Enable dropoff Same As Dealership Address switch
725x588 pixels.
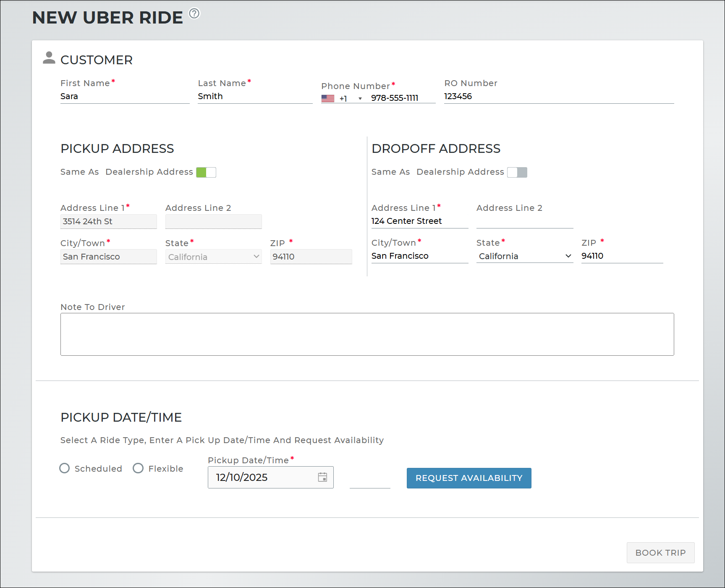click(517, 172)
